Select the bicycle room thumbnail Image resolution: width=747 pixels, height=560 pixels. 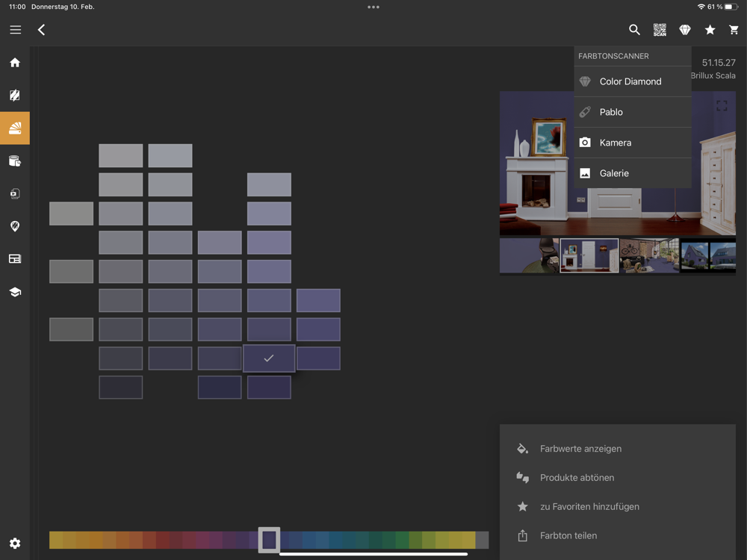click(649, 255)
